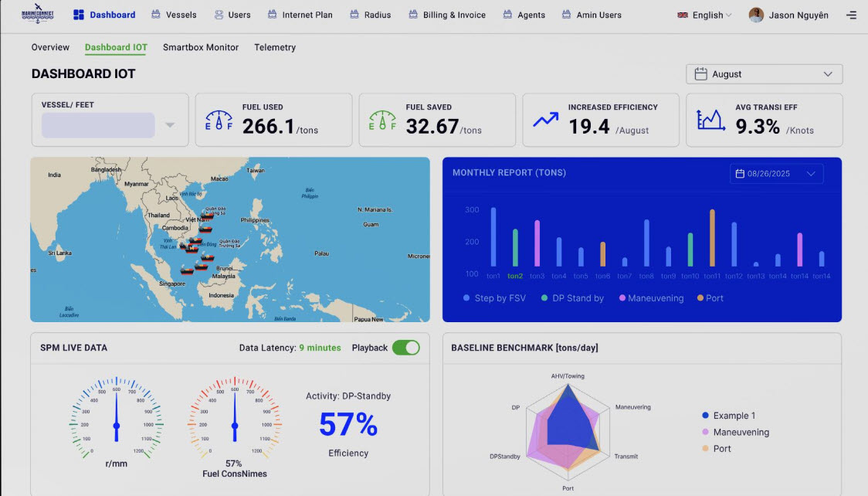Image resolution: width=868 pixels, height=496 pixels.
Task: Open the Internet Plan page
Action: (302, 15)
